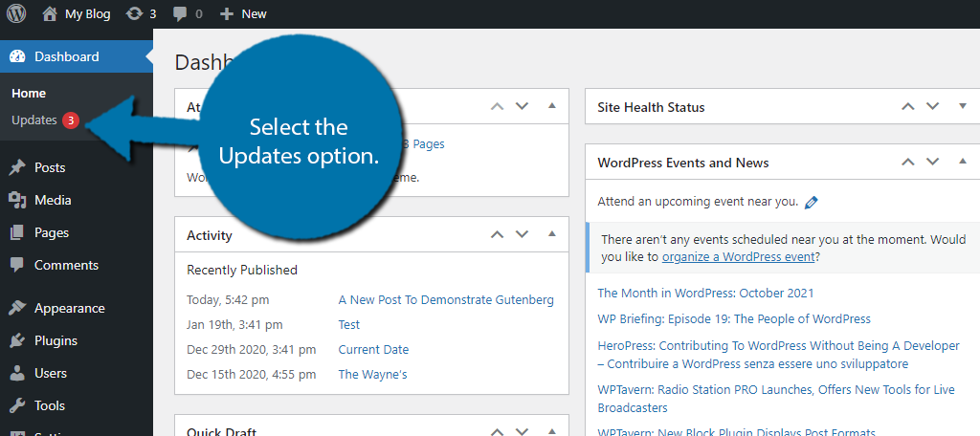Open WPTavern Radio Station PRO link
The width and height of the screenshot is (980, 436).
click(776, 399)
